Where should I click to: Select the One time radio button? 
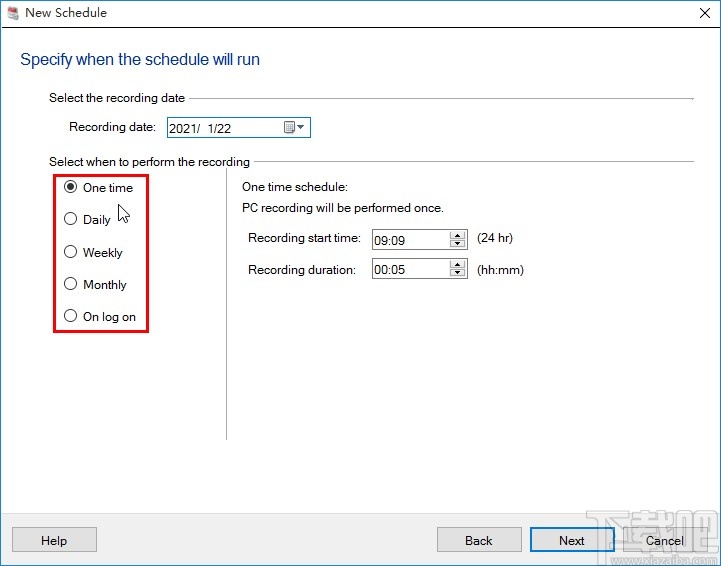[x=70, y=187]
